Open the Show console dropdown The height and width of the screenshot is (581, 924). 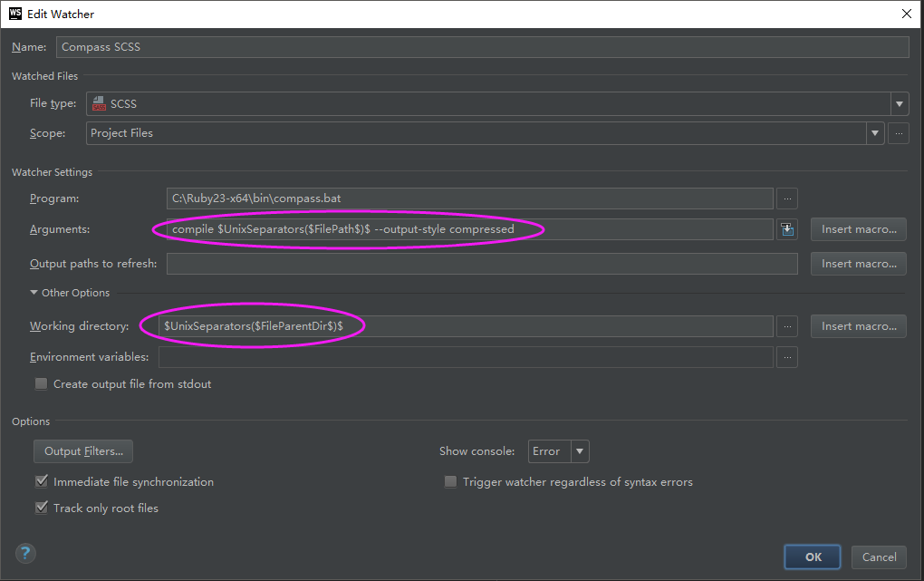[x=579, y=450]
